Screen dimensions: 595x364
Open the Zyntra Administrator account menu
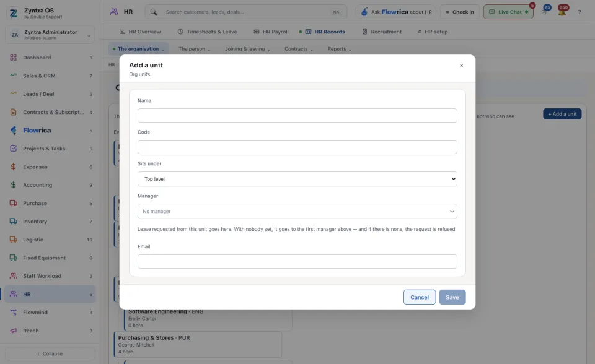click(50, 35)
